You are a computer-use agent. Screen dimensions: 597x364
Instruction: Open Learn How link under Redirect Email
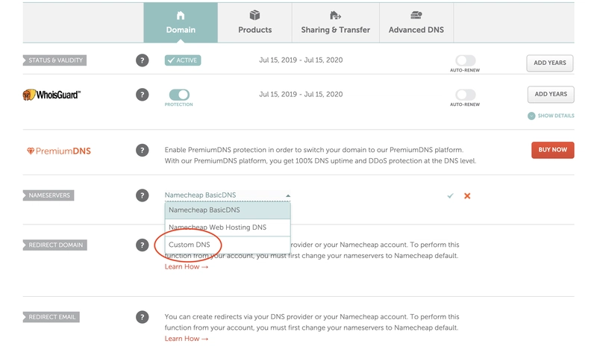186,339
